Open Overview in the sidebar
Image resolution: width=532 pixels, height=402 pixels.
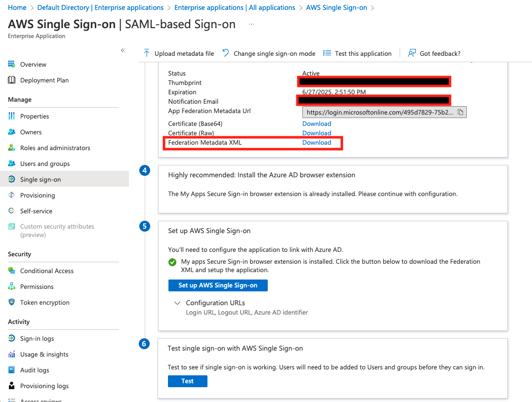point(33,64)
